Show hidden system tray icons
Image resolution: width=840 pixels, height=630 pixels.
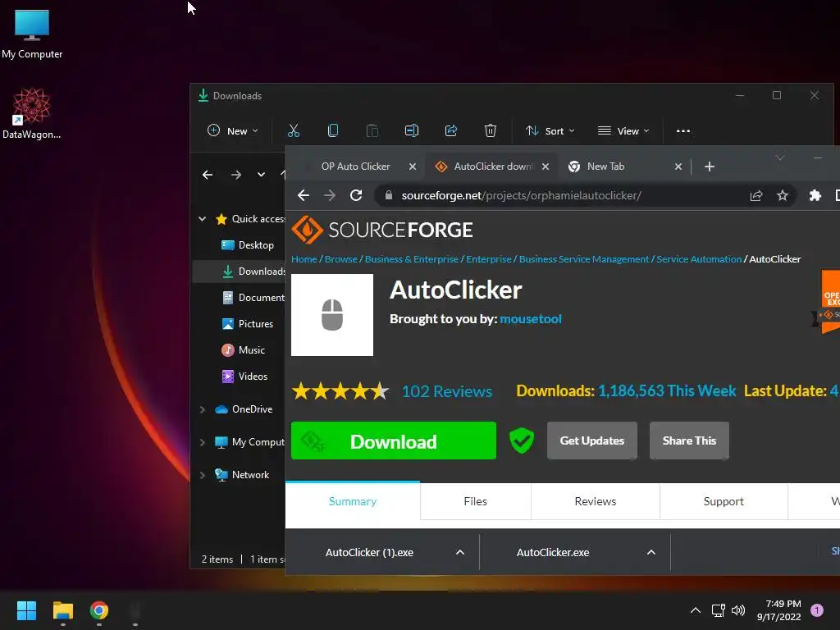click(x=696, y=610)
